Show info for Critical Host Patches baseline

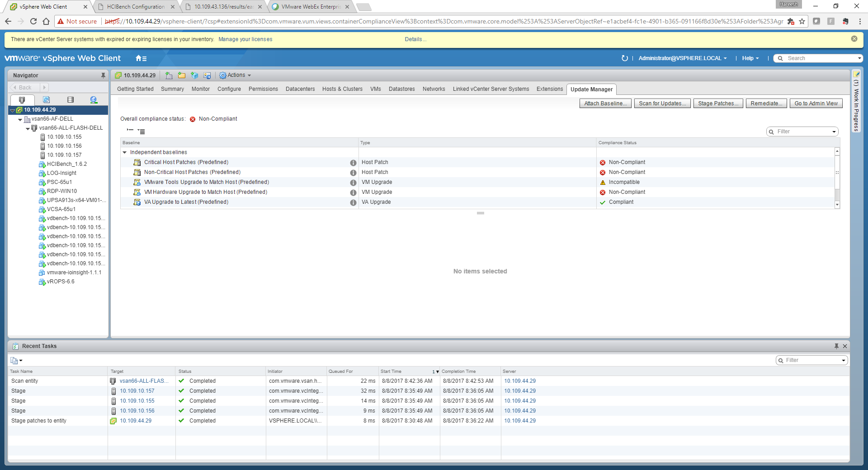pos(353,163)
